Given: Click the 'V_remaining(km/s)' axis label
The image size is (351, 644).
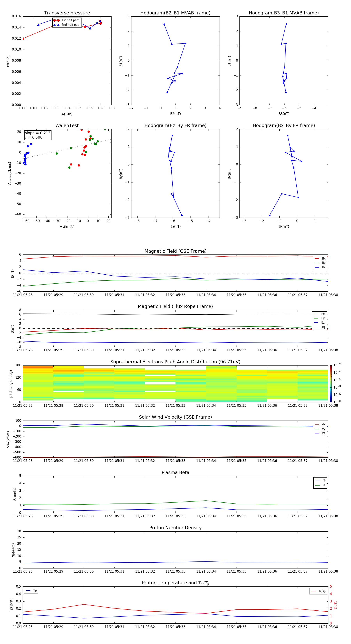Looking at the screenshot, I should (10, 173).
